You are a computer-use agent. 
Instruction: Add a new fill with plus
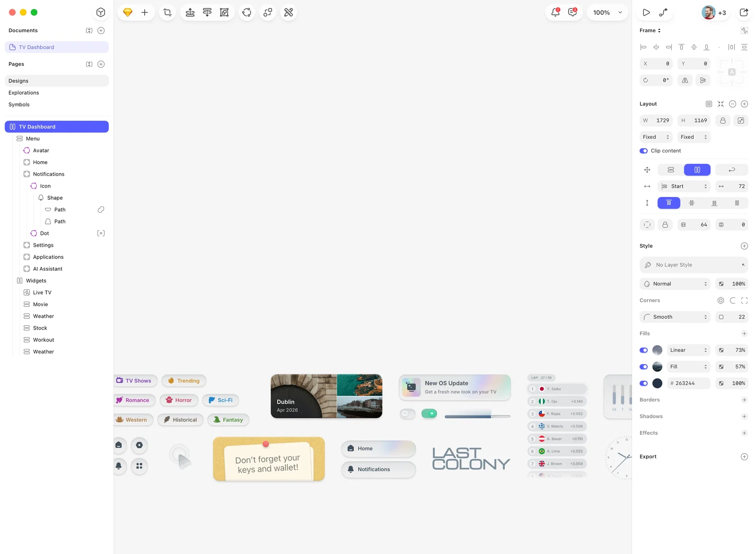[744, 333]
